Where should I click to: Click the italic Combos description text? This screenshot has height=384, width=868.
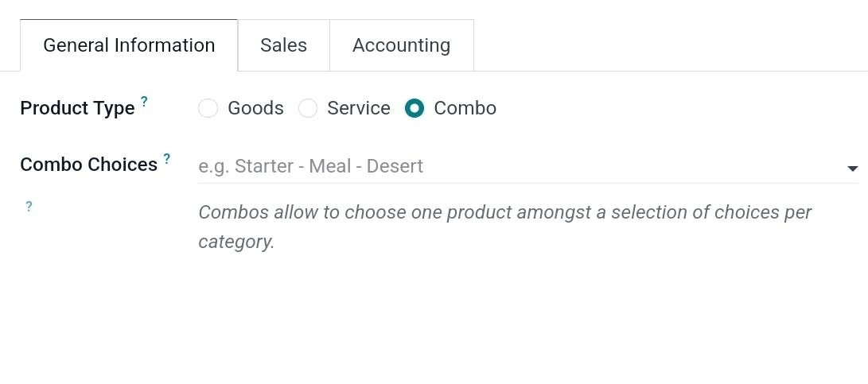tap(504, 212)
